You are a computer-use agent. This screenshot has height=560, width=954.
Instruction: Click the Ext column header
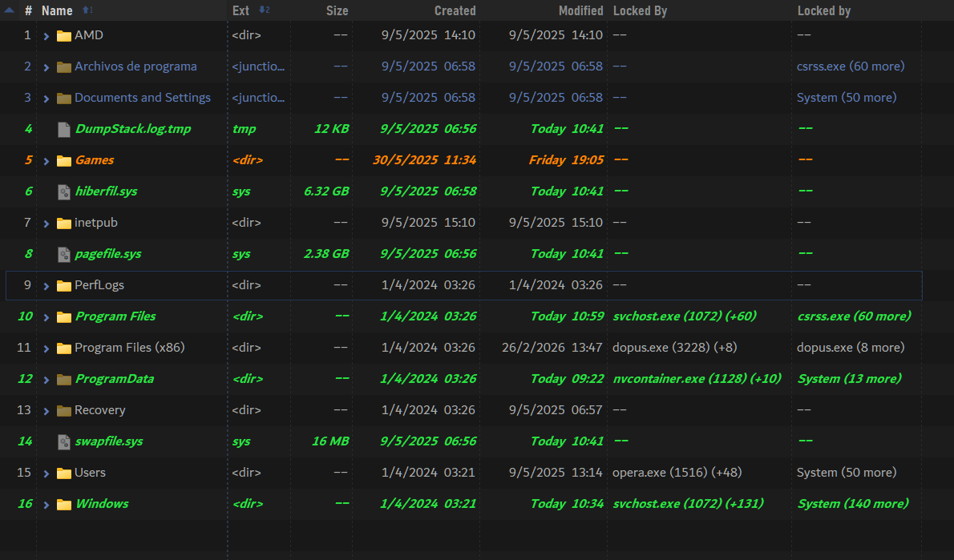[241, 10]
